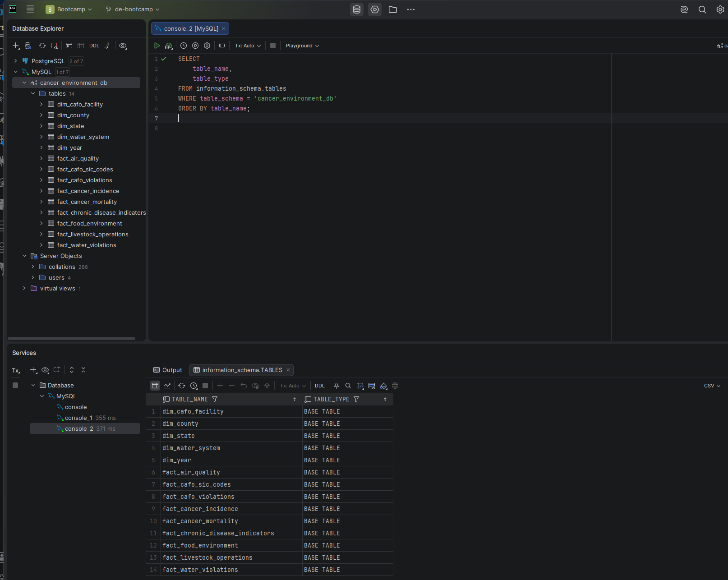The width and height of the screenshot is (728, 580).
Task: Open Search Everywhere magnifier
Action: pyautogui.click(x=702, y=9)
